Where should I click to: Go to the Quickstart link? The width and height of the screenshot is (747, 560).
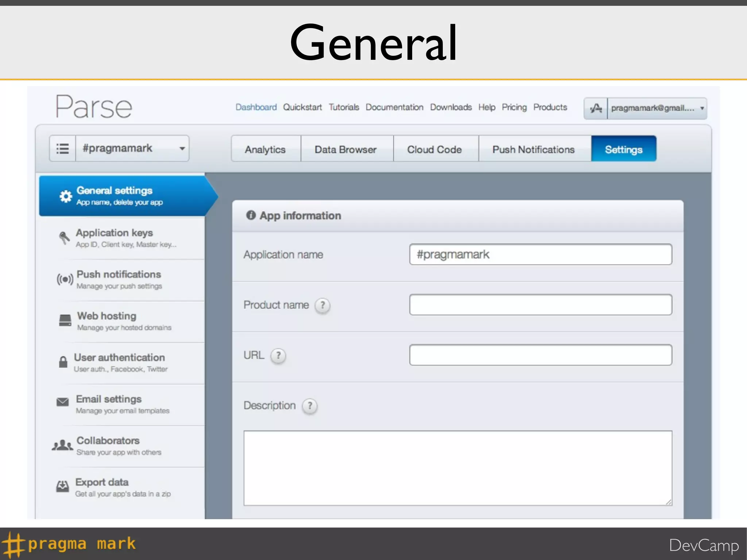302,107
